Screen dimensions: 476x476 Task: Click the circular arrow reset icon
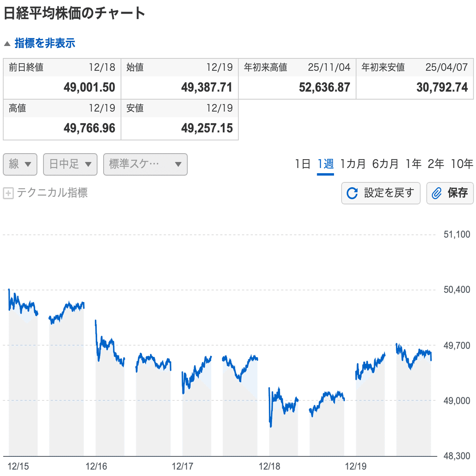[x=352, y=193]
